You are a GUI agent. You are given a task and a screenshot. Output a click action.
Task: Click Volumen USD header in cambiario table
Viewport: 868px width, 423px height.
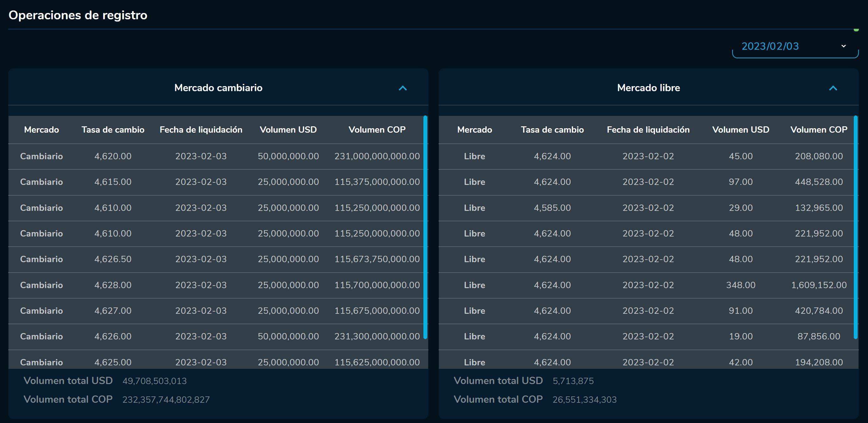point(288,130)
